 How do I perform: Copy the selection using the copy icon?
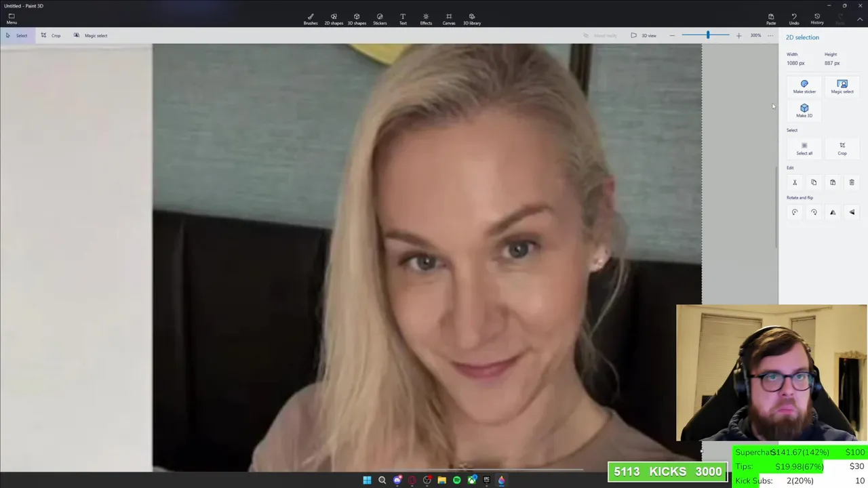pos(814,182)
